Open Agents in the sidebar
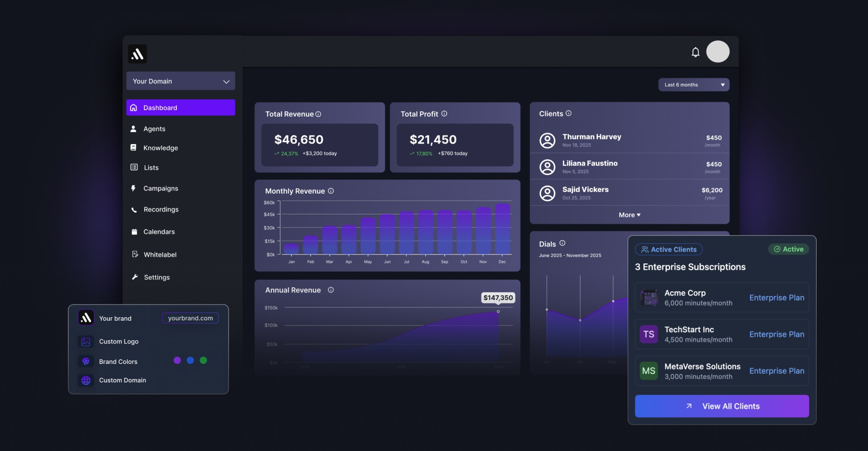Image resolution: width=868 pixels, height=451 pixels. [x=154, y=129]
